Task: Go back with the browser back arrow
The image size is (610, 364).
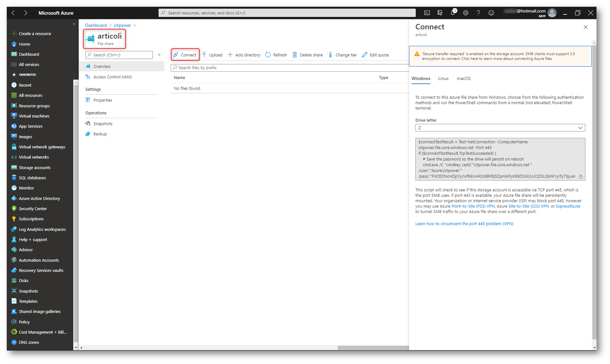Action: coord(13,13)
